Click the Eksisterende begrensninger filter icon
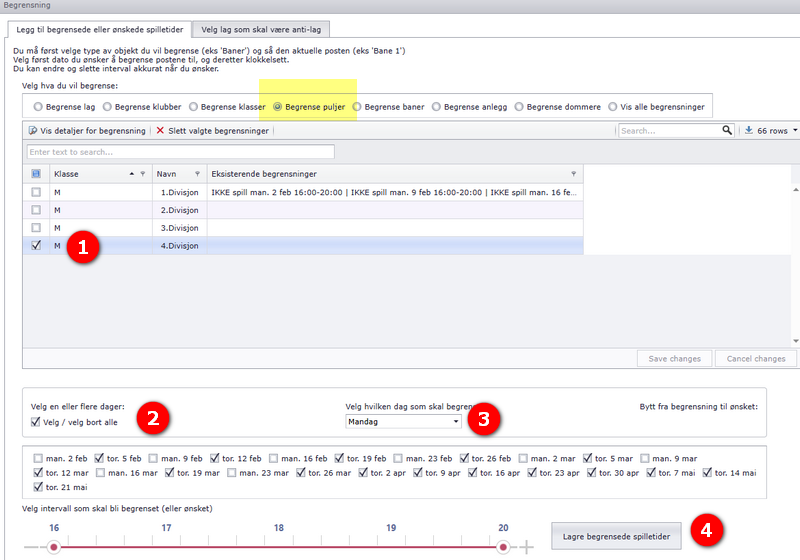800x560 pixels. [573, 174]
